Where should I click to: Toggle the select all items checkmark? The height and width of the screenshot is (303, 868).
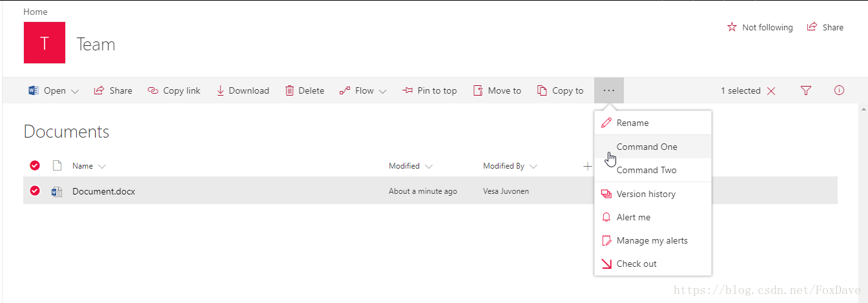(35, 165)
